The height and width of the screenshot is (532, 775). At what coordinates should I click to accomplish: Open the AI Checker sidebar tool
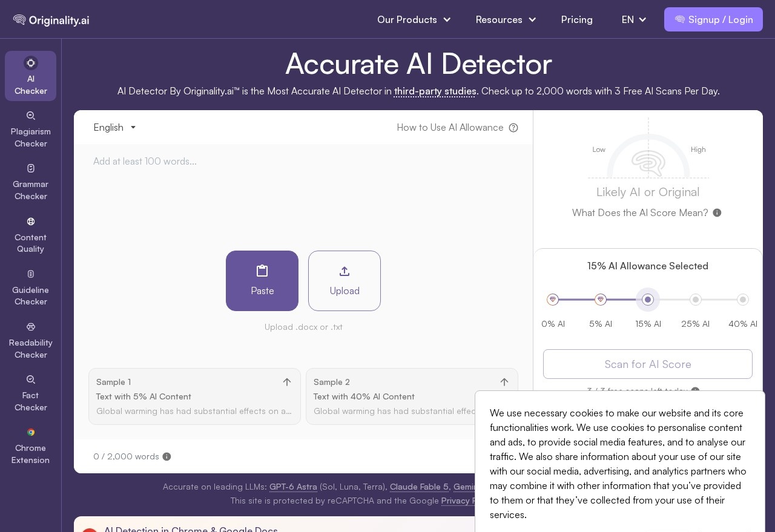point(30,76)
